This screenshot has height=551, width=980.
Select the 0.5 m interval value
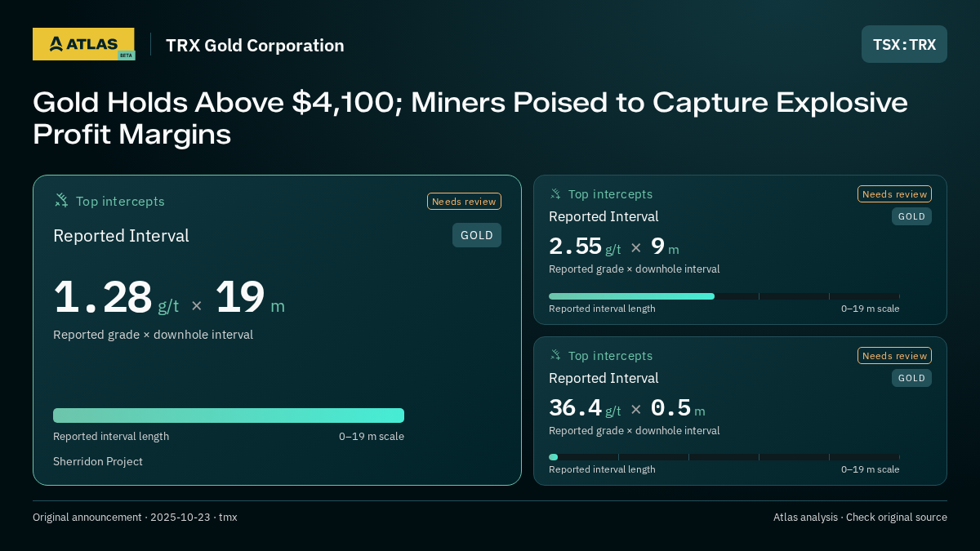678,408
